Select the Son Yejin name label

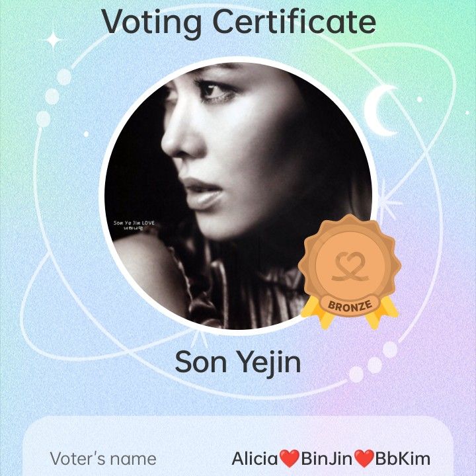[x=238, y=362]
